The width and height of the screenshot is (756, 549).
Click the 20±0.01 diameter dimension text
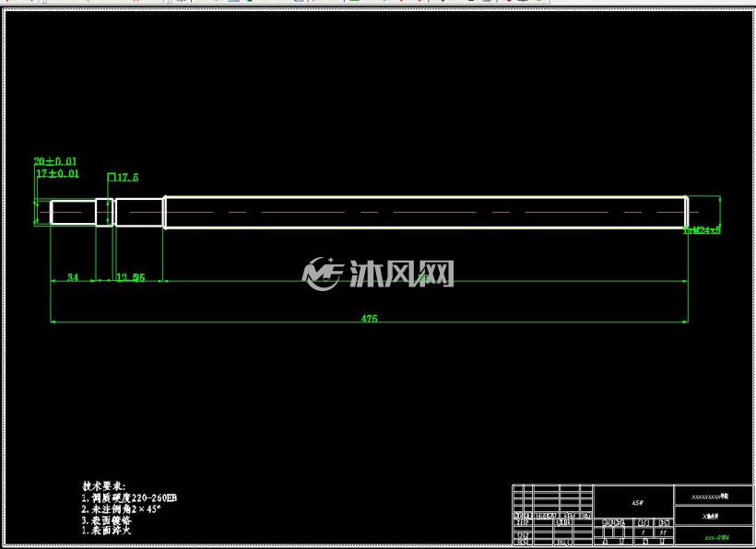pos(55,161)
